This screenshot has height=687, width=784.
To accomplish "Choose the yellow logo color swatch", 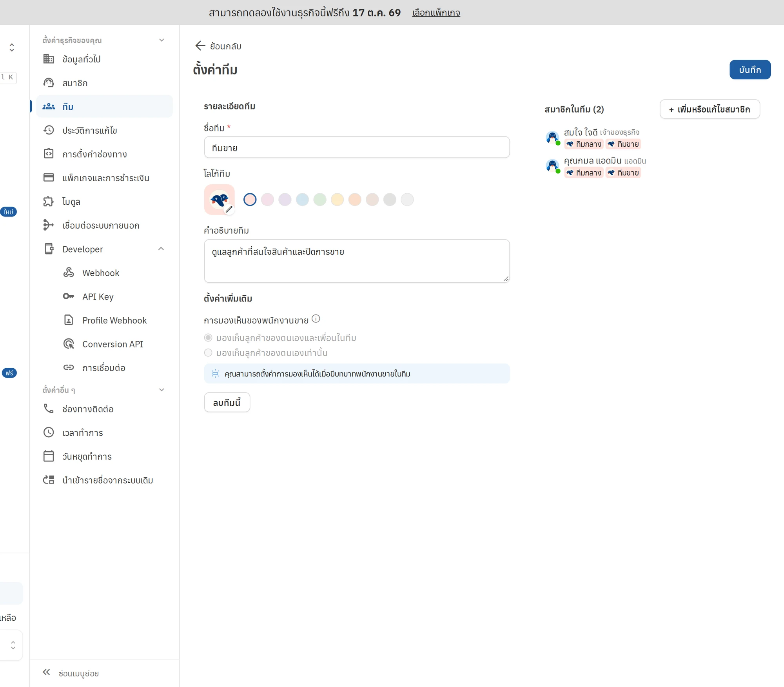I will (x=337, y=200).
